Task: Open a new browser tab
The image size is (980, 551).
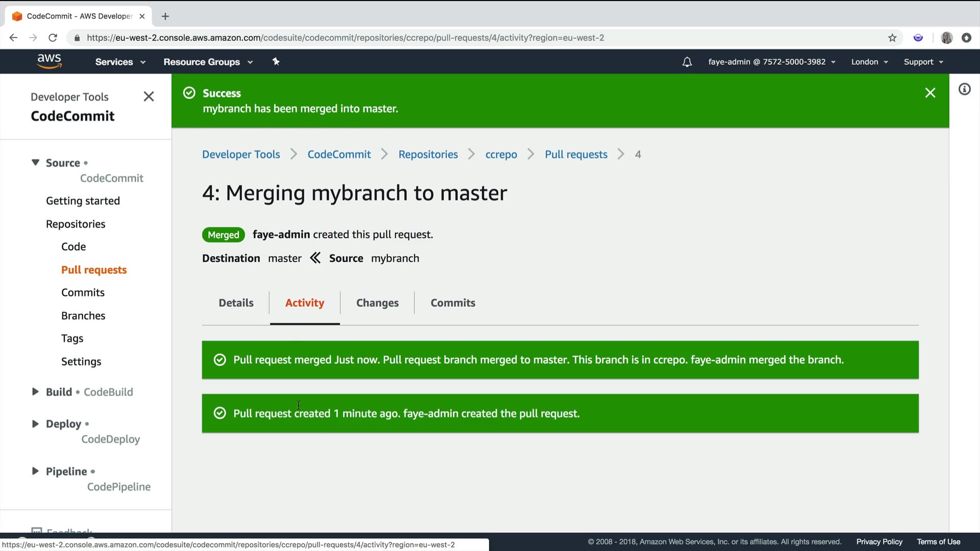Action: point(165,16)
